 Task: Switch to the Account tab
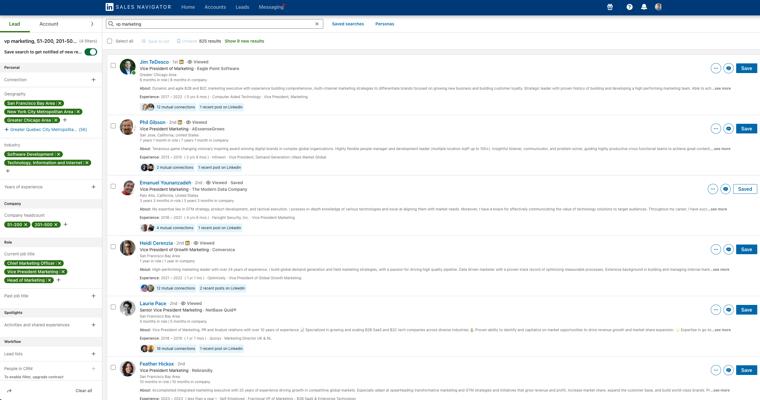click(x=49, y=24)
